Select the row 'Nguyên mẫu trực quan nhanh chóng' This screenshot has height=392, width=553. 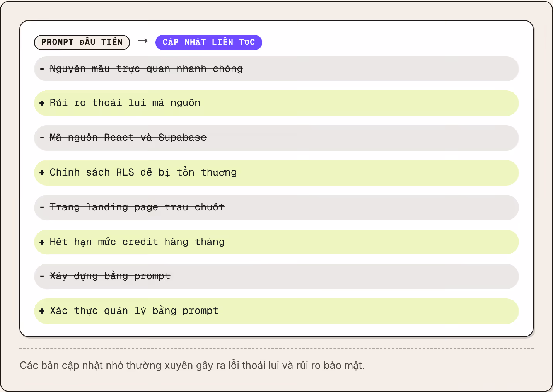[276, 69]
